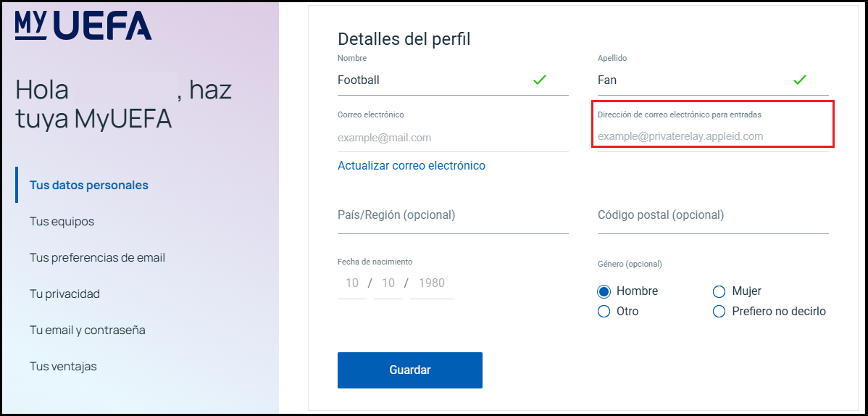Click green checkmark in Apellido field

(800, 80)
